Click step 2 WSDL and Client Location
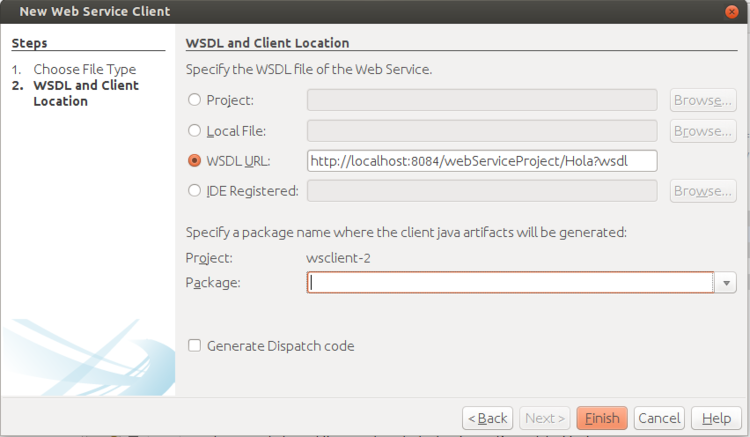Screen dimensions: 750x437 click(86, 93)
